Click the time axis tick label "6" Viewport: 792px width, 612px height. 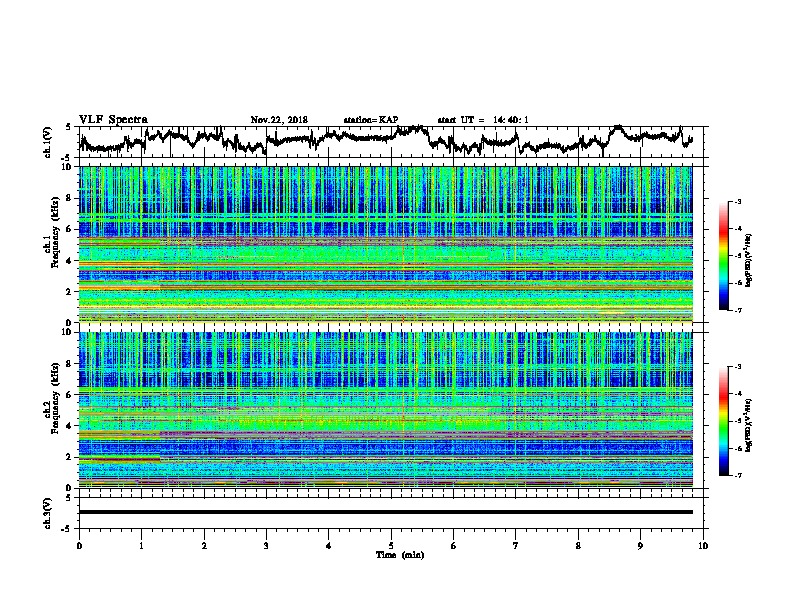click(454, 546)
